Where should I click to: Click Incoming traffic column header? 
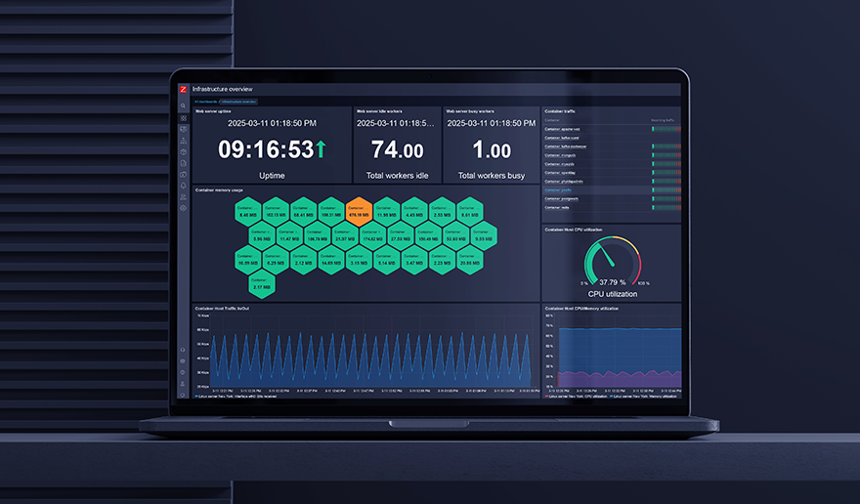click(x=663, y=120)
